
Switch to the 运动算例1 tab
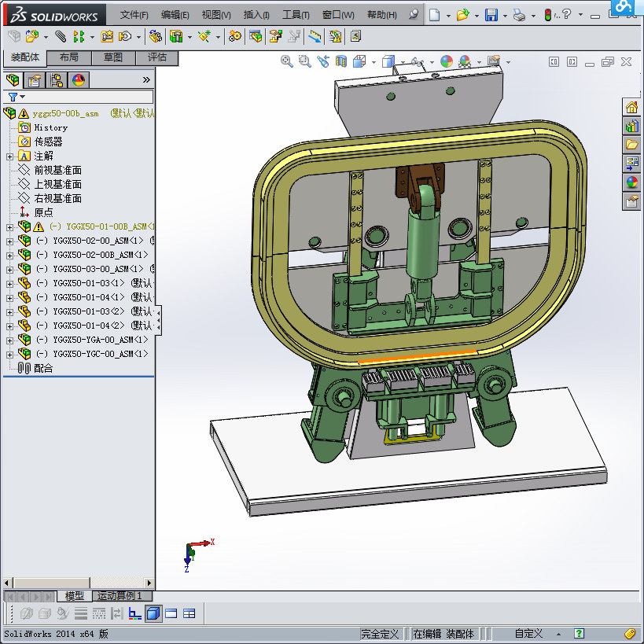pyautogui.click(x=122, y=595)
